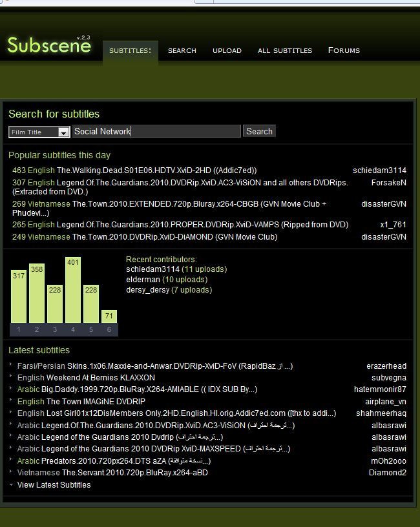Click the chart bar labeled 358
Image resolution: width=420 pixels, height=527 pixels.
(x=37, y=293)
